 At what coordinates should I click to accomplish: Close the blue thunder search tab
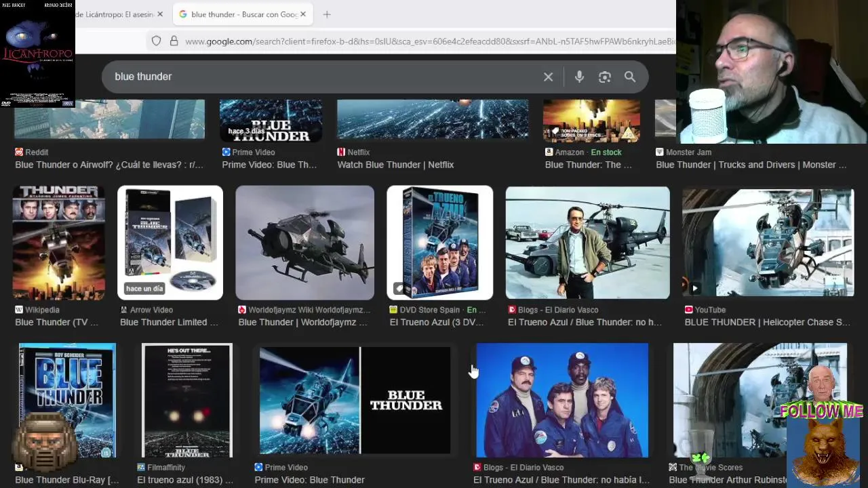[x=302, y=14]
